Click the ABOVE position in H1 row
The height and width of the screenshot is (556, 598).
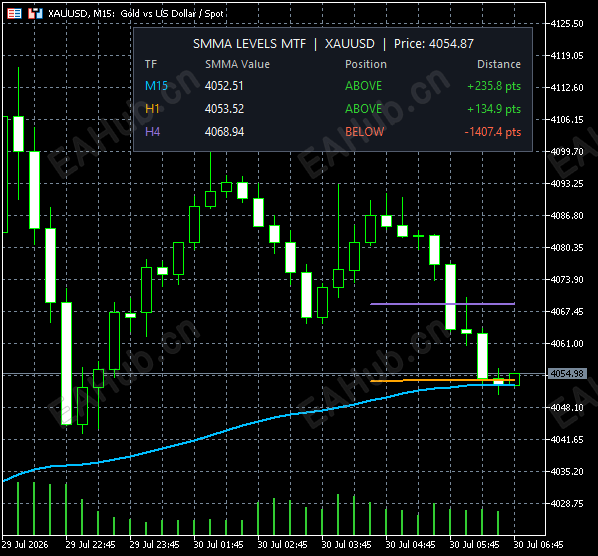point(363,109)
